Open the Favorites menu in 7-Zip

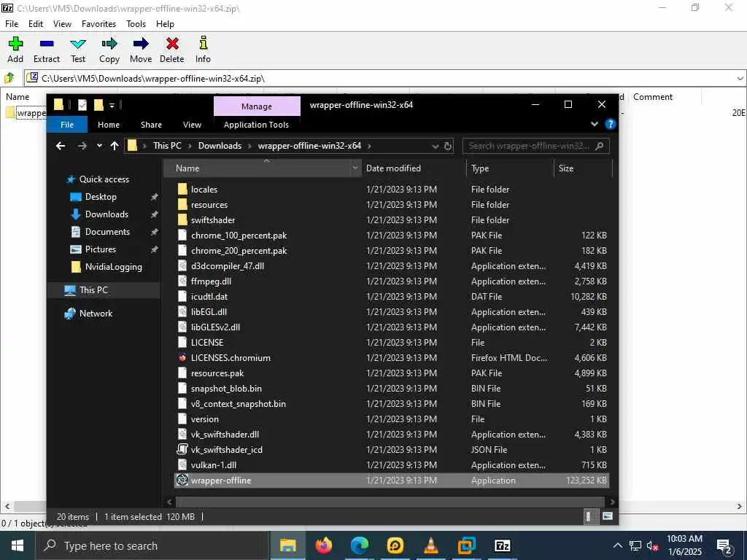(98, 24)
